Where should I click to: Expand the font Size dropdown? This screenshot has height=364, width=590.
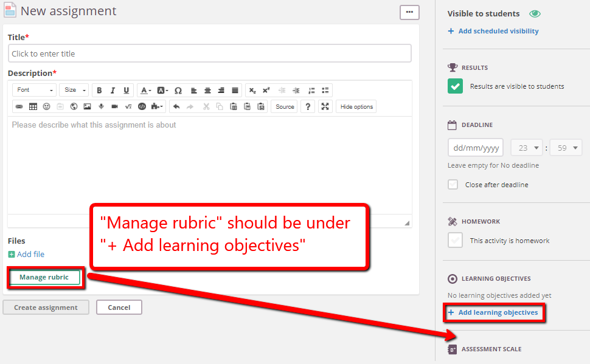74,90
